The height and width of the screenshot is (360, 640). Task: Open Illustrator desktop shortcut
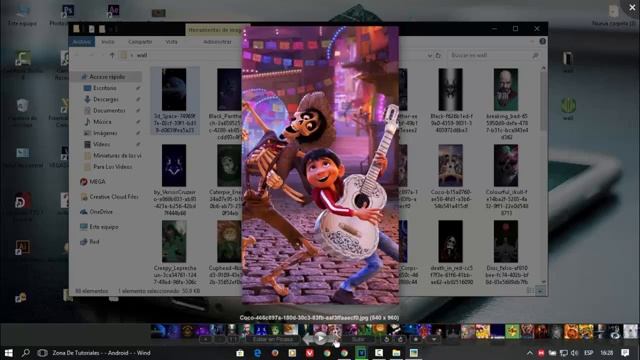[22, 247]
